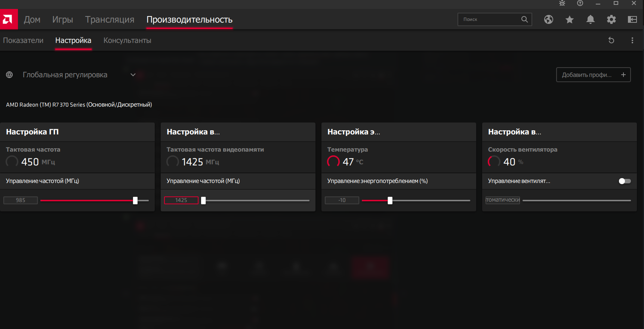Open settings gear icon
This screenshot has width=644, height=329.
coord(611,19)
